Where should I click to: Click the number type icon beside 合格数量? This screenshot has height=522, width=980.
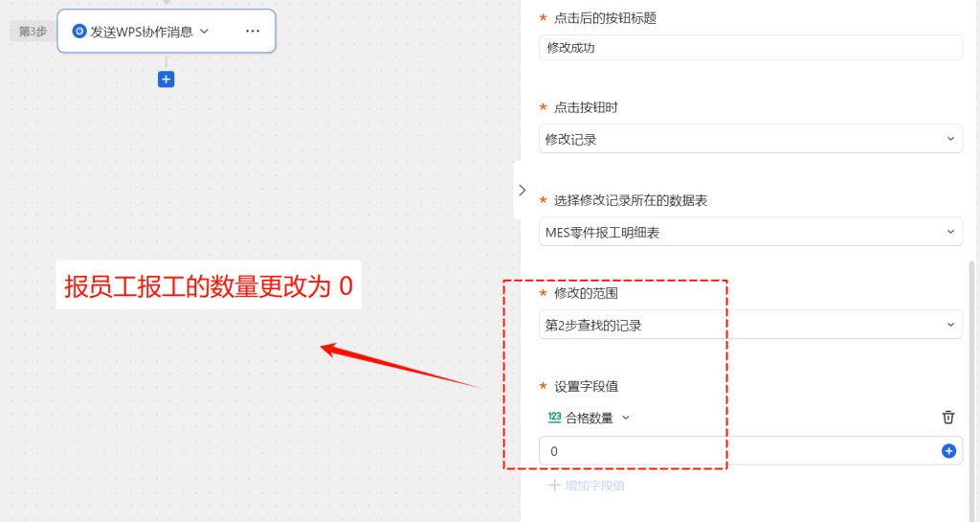[554, 418]
